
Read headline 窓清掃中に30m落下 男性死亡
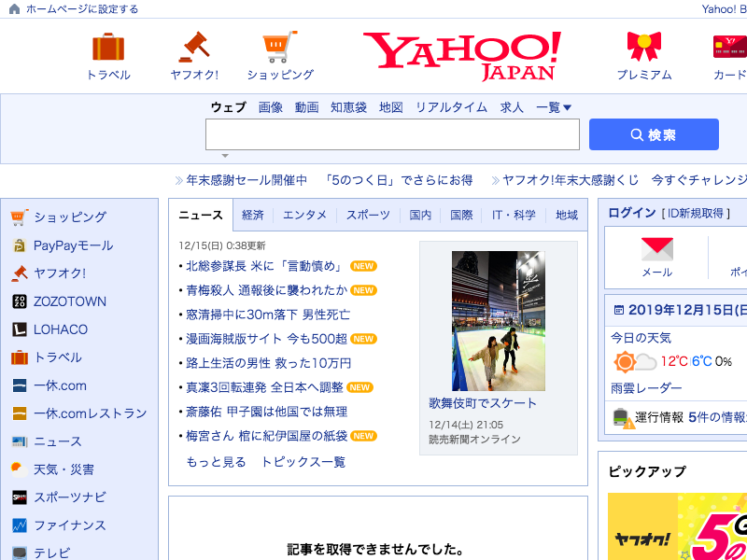(268, 315)
